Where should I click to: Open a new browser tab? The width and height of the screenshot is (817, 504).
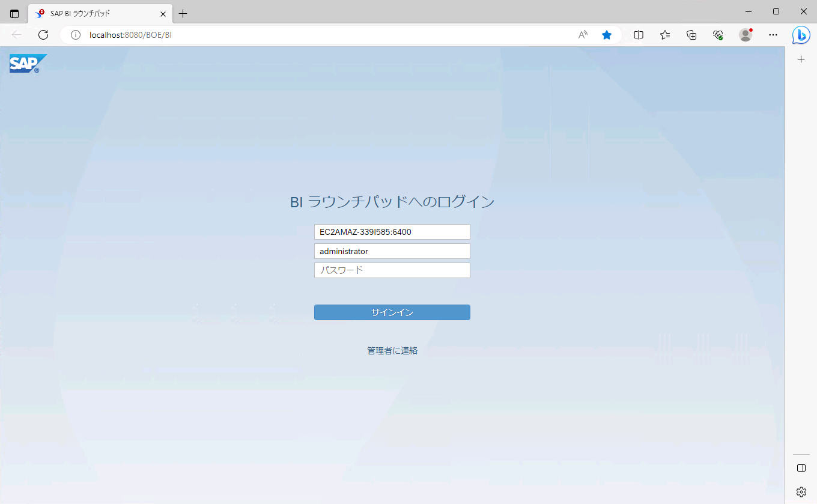pos(183,13)
